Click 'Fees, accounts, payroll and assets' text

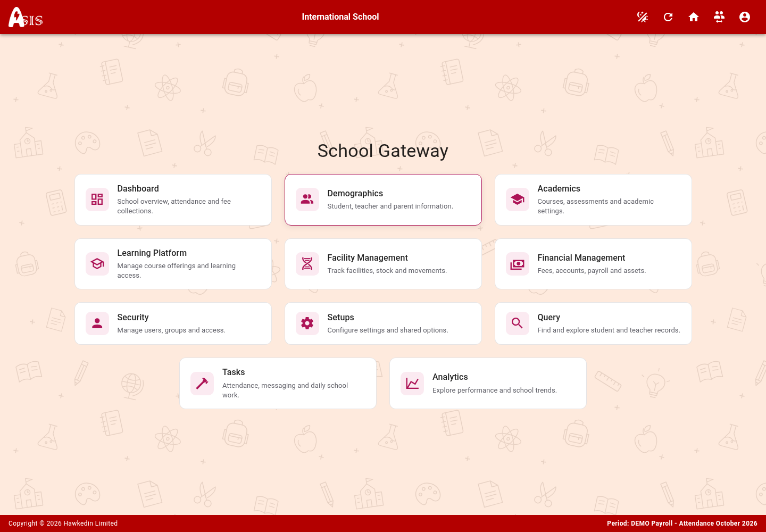coord(592,271)
